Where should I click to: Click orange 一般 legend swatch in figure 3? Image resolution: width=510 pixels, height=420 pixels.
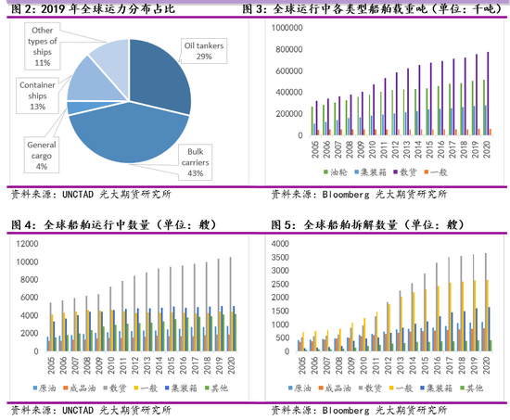pyautogui.click(x=426, y=172)
